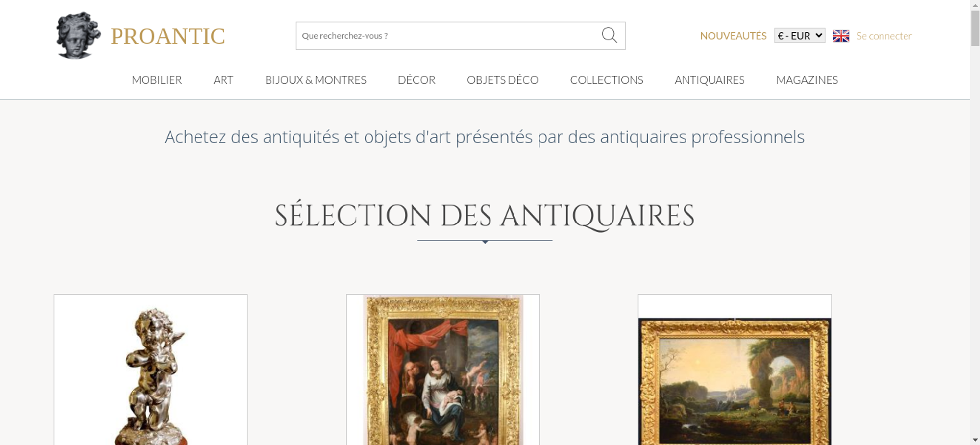Viewport: 980px width, 445px height.
Task: Open the silver cherub sculpture thumbnail
Action: tap(151, 370)
